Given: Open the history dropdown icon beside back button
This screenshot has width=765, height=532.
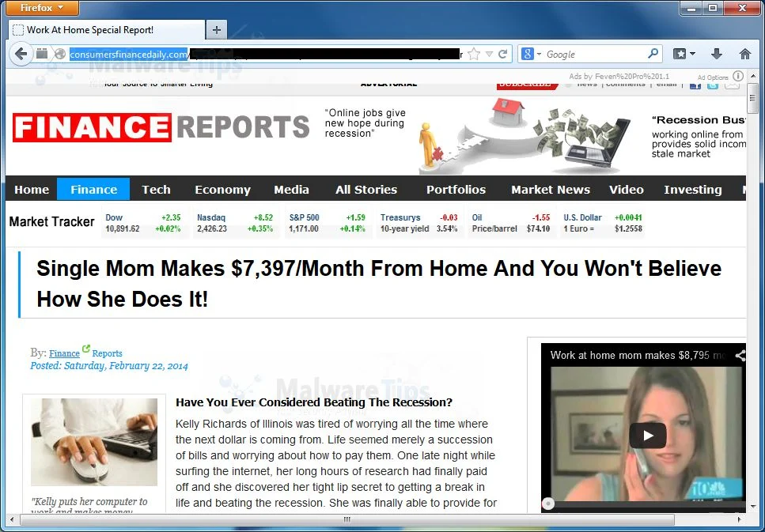Looking at the screenshot, I should tap(42, 54).
